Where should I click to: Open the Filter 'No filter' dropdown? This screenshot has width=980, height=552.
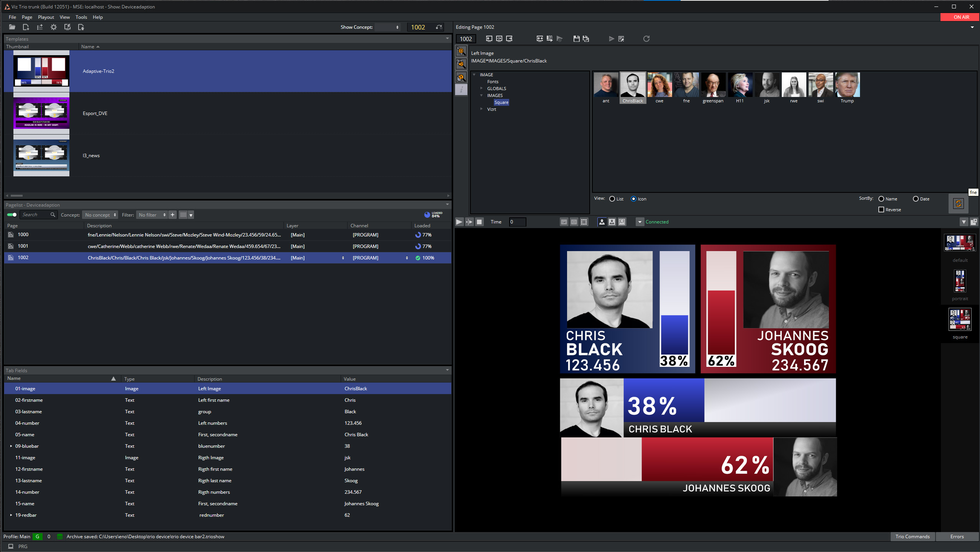(x=152, y=215)
